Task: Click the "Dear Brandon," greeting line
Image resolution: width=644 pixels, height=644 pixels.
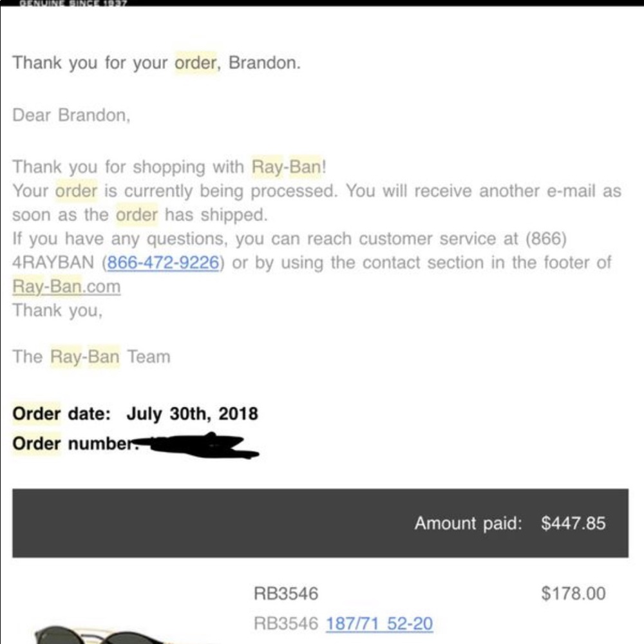Action: tap(71, 115)
